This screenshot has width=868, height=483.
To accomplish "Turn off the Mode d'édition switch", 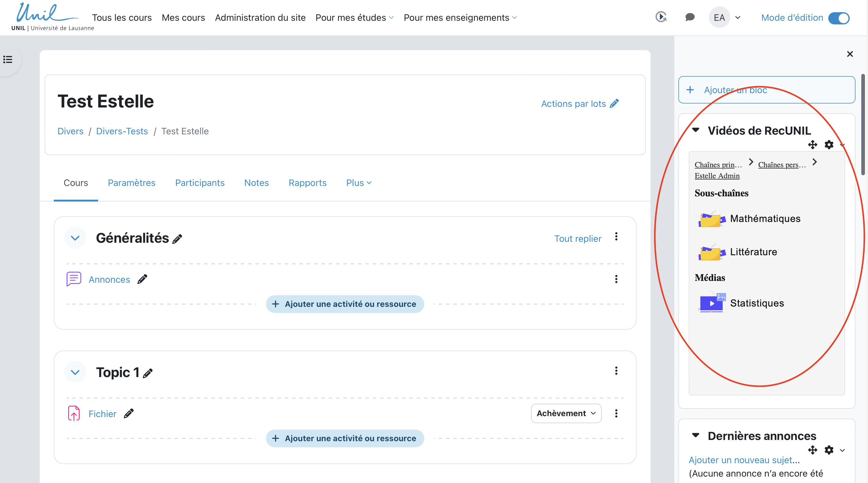I will [839, 18].
